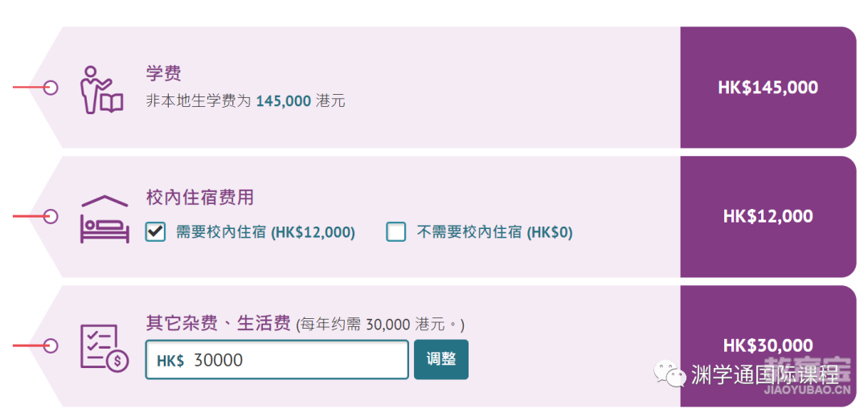Click the 需要校内住宿 (HK$12,000) label text
The width and height of the screenshot is (868, 413).
(x=265, y=232)
